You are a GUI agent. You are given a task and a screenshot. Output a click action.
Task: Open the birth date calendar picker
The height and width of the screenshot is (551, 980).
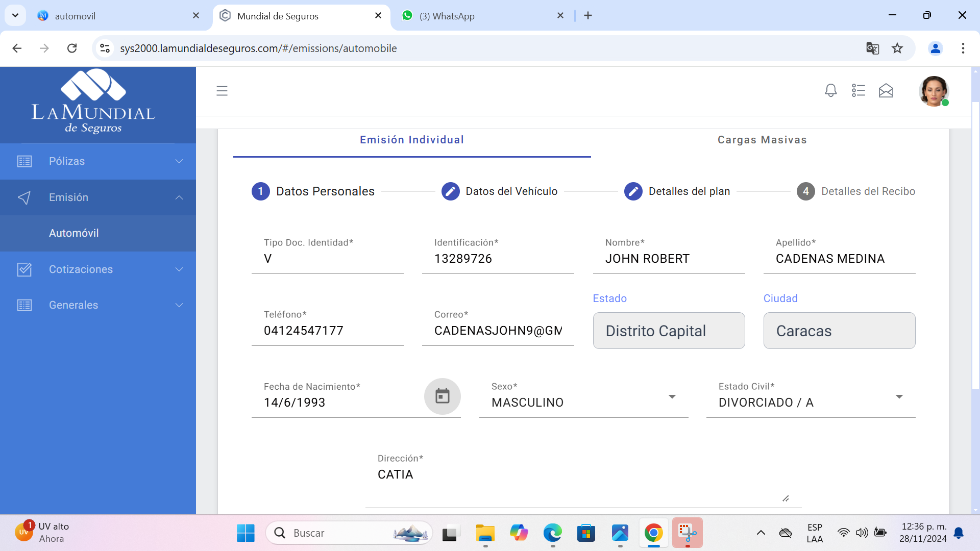pyautogui.click(x=442, y=396)
